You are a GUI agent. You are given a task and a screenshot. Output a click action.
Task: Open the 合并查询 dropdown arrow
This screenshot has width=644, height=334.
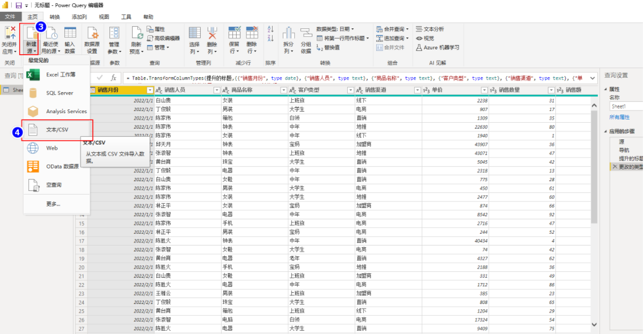(407, 29)
